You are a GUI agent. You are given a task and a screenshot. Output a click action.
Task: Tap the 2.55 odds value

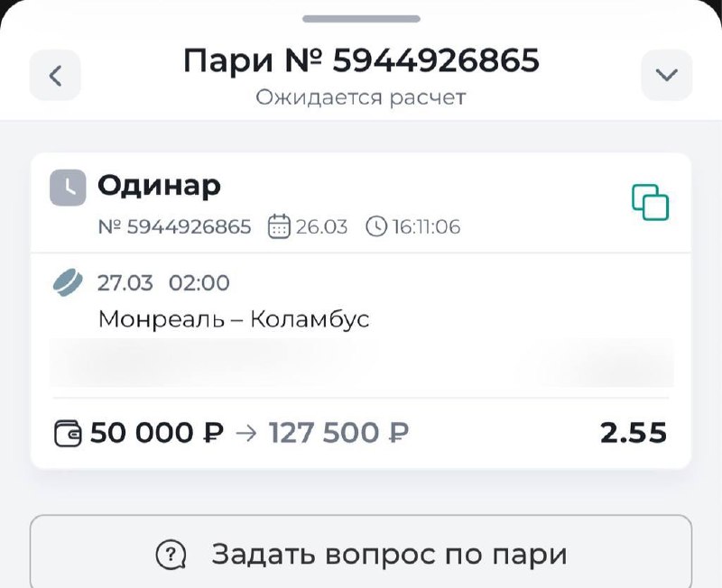click(x=634, y=433)
